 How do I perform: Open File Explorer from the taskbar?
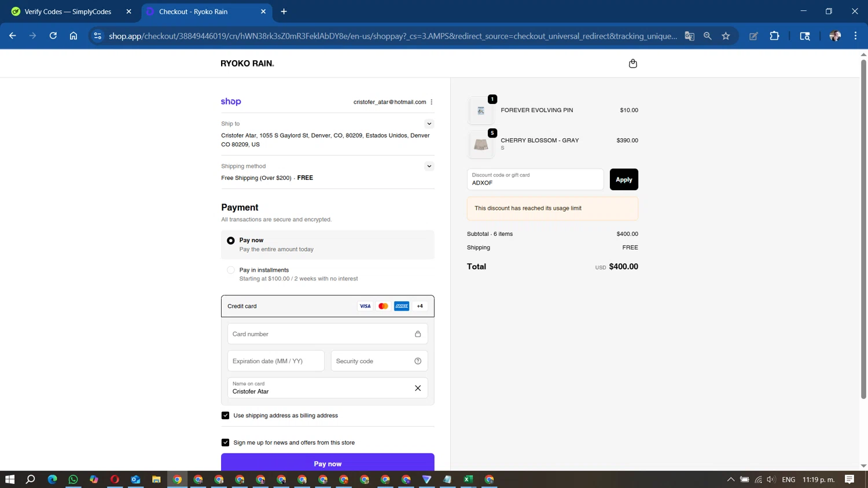[x=156, y=479]
